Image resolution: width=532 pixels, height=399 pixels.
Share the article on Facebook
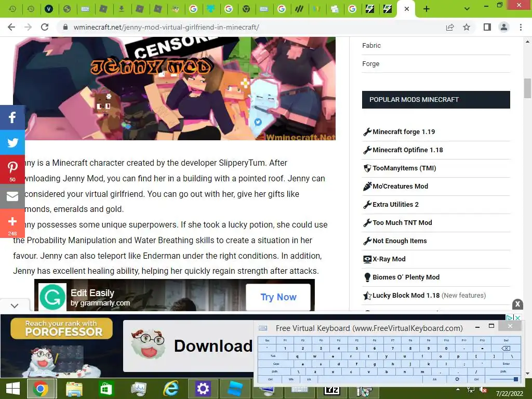click(x=12, y=117)
